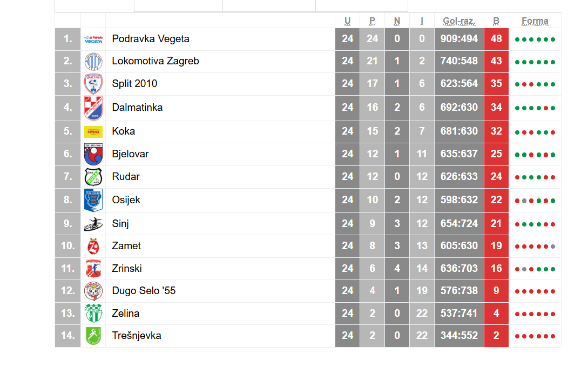
Task: Sort standings by the B points header
Action: 496,21
